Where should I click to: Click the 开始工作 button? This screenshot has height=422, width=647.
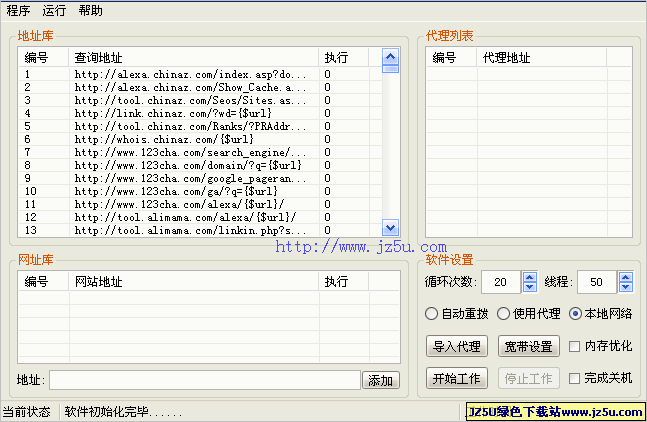pyautogui.click(x=457, y=378)
